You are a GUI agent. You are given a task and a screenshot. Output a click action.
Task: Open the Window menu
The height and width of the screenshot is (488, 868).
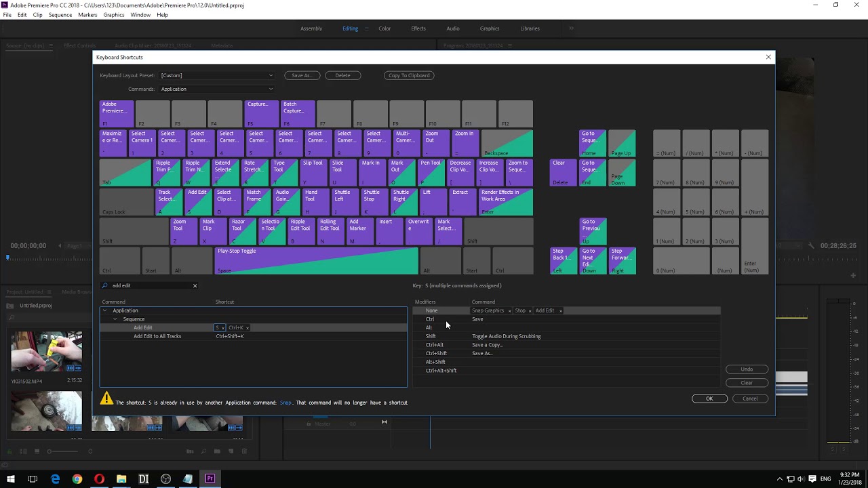click(140, 15)
